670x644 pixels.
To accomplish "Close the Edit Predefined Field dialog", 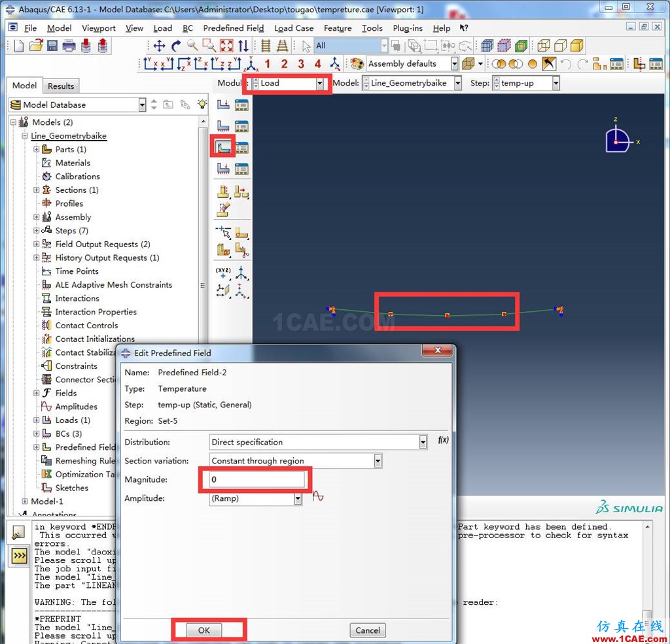I will (x=437, y=350).
